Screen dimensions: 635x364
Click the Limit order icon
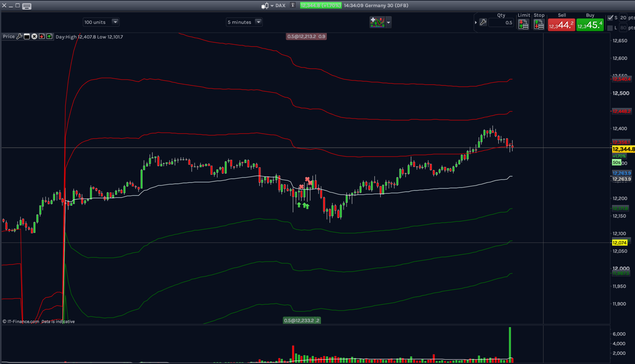[x=523, y=24]
